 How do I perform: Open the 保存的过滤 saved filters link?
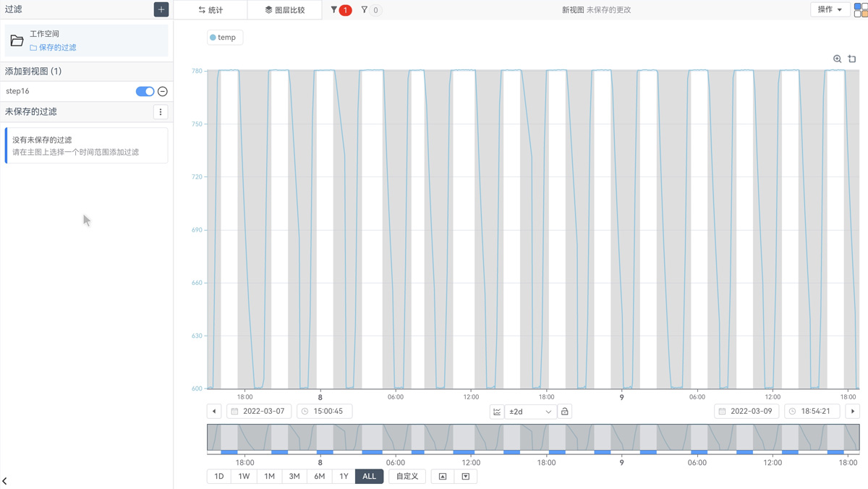(x=53, y=47)
